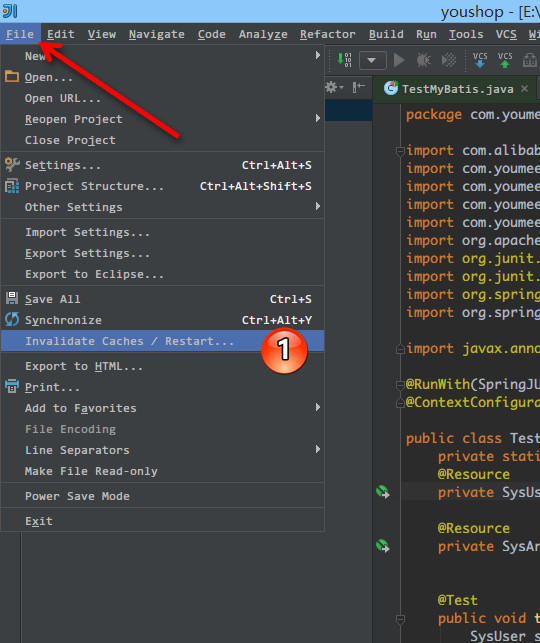Click the Spring bean gutter icon by SysUs field
The width and height of the screenshot is (540, 643).
click(383, 492)
